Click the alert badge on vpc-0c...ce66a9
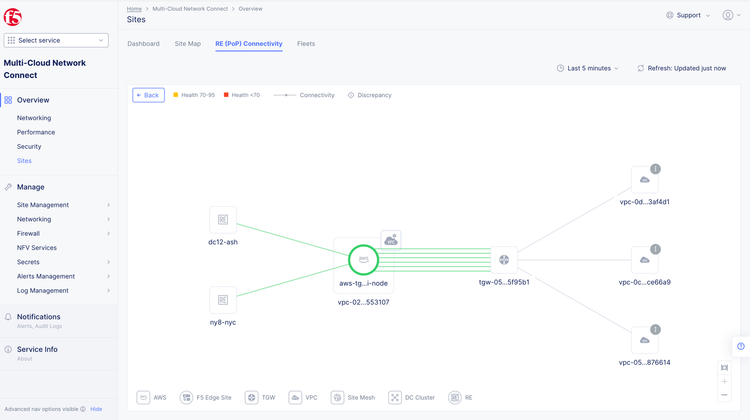The width and height of the screenshot is (750, 420). point(656,249)
